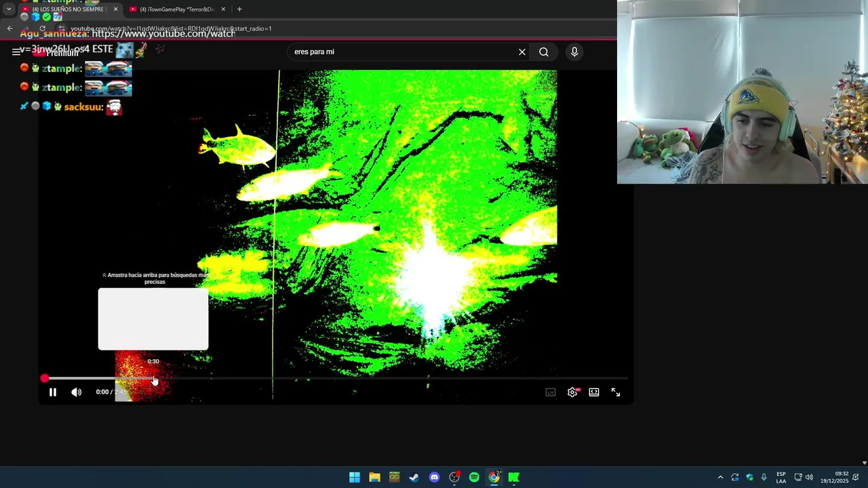The height and width of the screenshot is (488, 868).
Task: Seek on the video timeline track
Action: pos(336,378)
